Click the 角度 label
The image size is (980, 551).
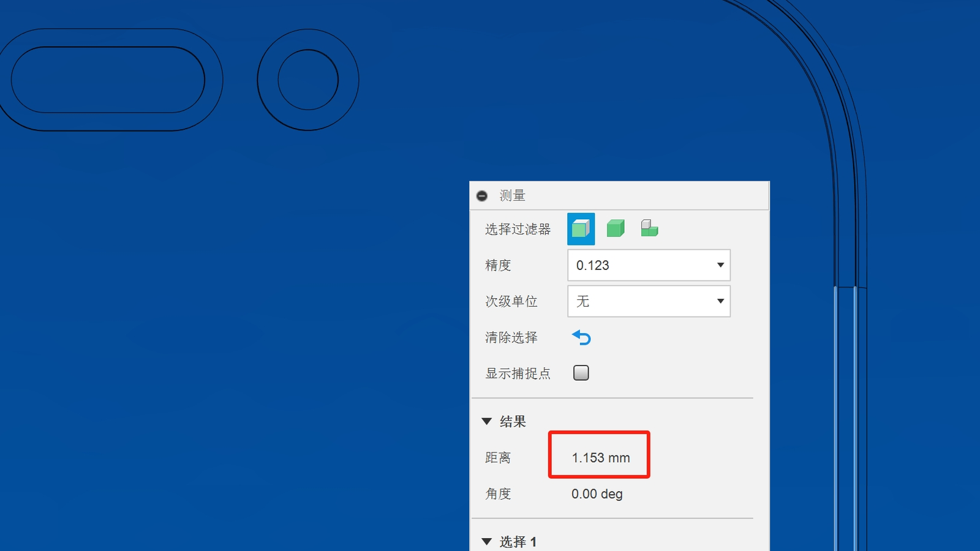pyautogui.click(x=498, y=494)
